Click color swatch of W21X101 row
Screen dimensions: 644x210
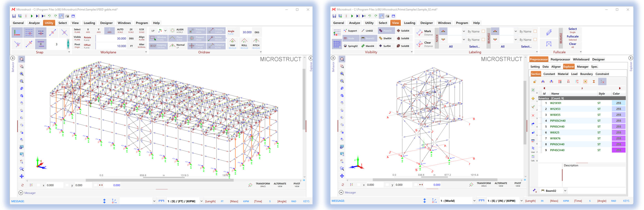[x=619, y=103]
